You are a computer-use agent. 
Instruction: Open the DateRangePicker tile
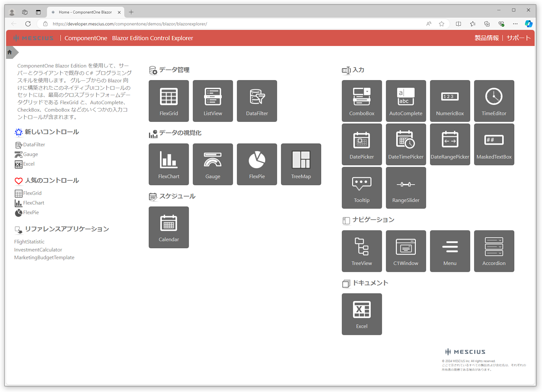450,144
